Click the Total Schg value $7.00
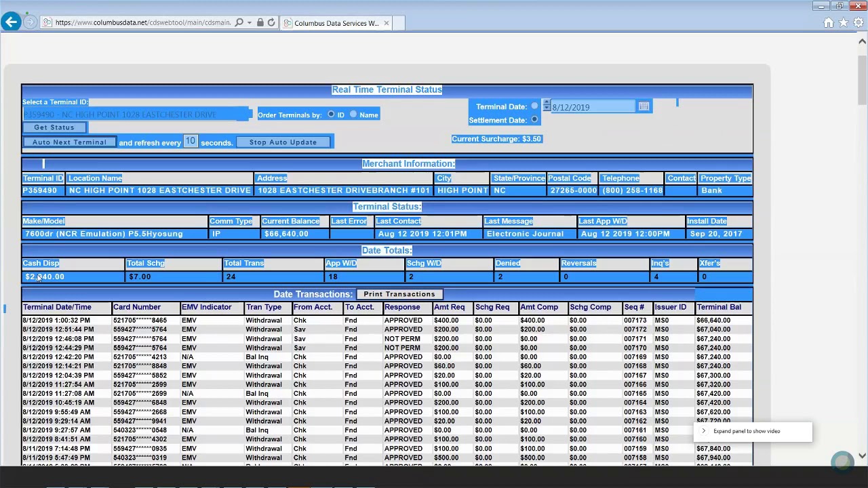Viewport: 868px width, 488px height. (x=140, y=277)
